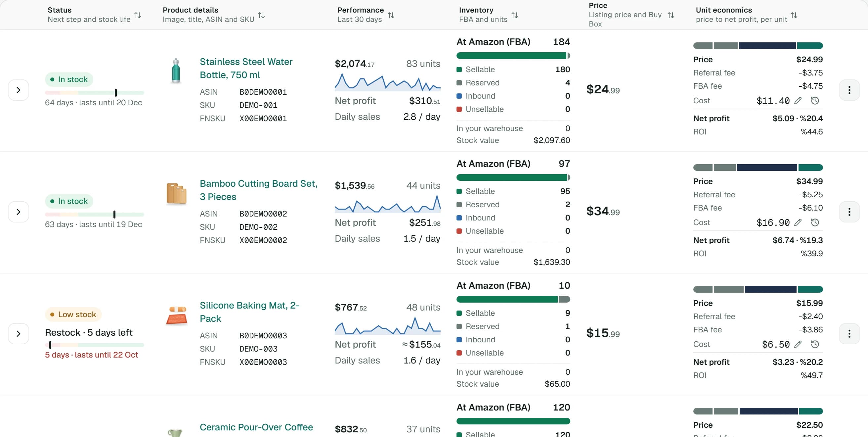Open more options for Water Bottle row
This screenshot has height=437, width=868.
point(849,90)
